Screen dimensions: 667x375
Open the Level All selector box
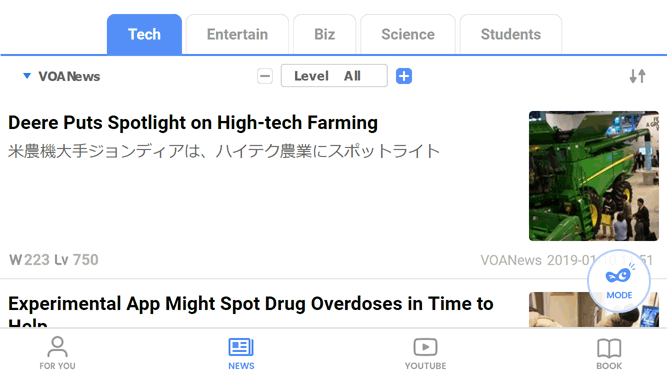(334, 76)
